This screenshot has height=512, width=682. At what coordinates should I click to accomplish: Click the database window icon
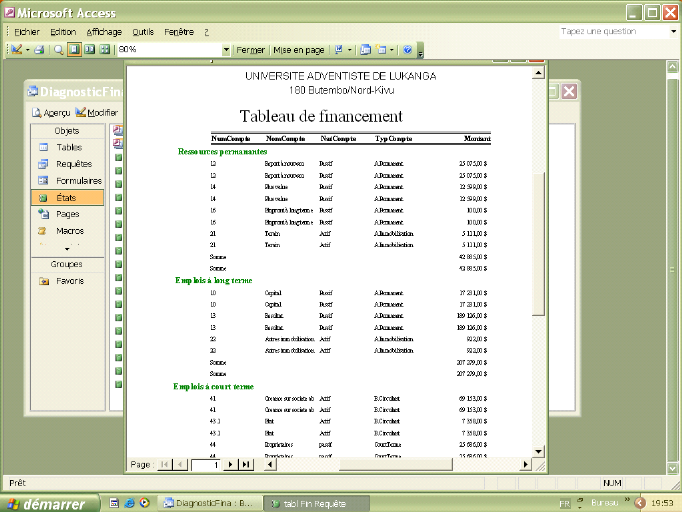(x=365, y=49)
